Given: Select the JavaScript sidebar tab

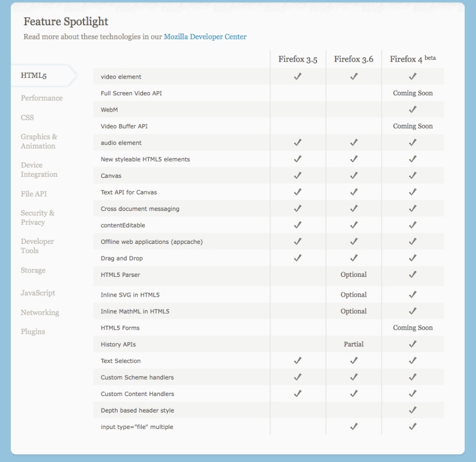Looking at the screenshot, I should [38, 293].
